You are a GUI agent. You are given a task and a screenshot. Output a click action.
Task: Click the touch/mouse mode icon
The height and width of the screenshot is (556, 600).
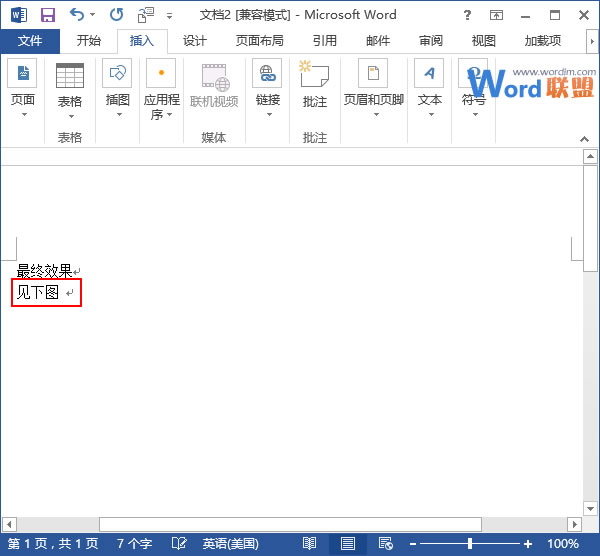coord(146,15)
